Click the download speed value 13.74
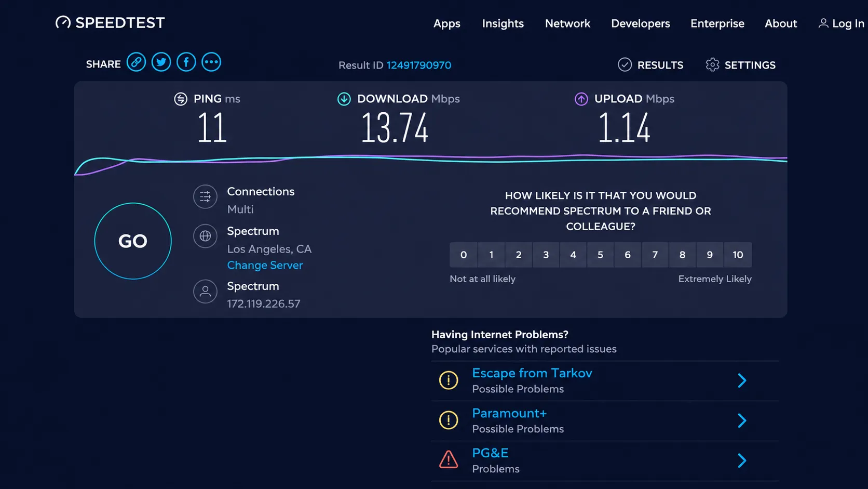The image size is (868, 489). (395, 128)
